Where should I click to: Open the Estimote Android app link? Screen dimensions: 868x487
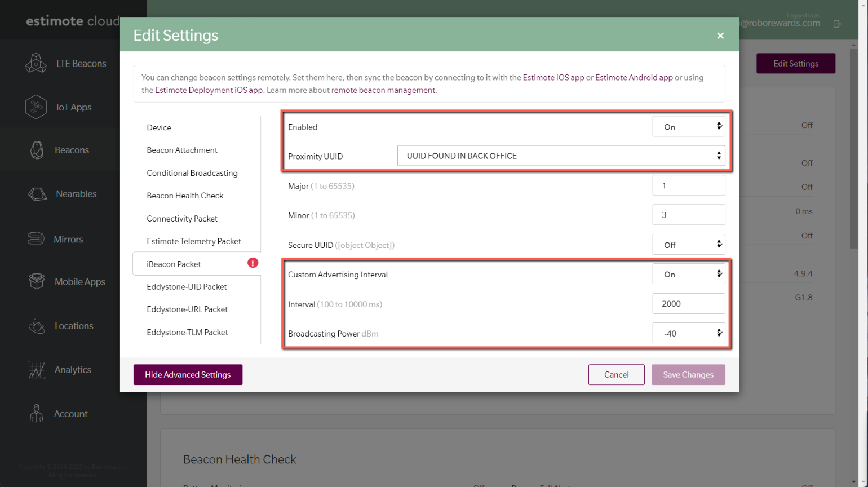(634, 77)
